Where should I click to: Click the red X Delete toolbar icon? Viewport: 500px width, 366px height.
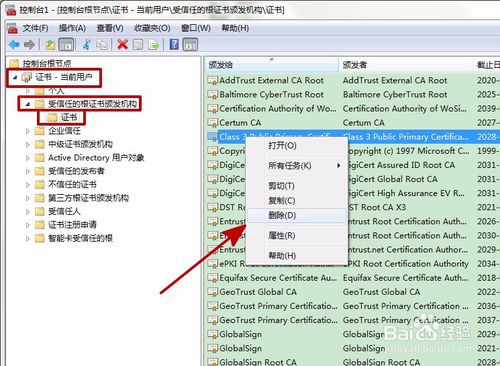click(123, 44)
